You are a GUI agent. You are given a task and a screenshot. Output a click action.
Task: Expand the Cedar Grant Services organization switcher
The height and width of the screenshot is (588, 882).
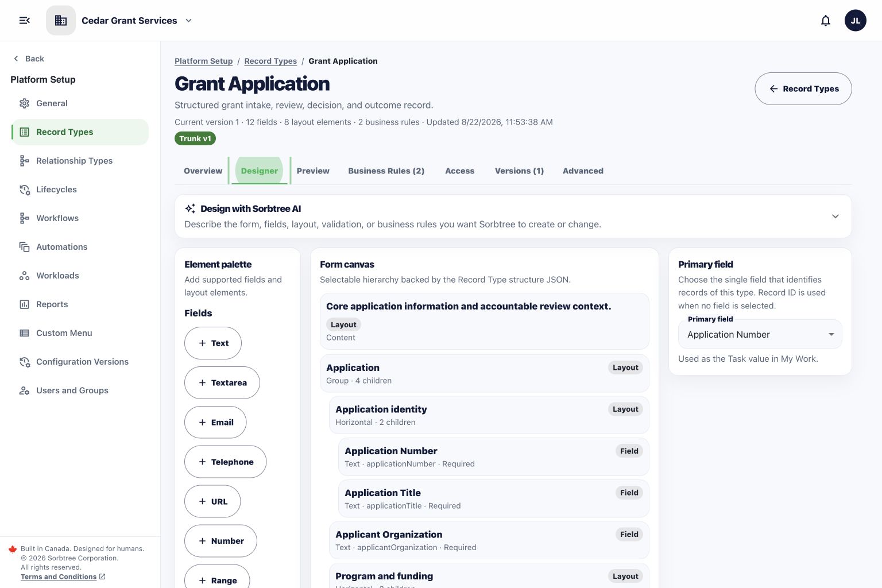point(188,21)
